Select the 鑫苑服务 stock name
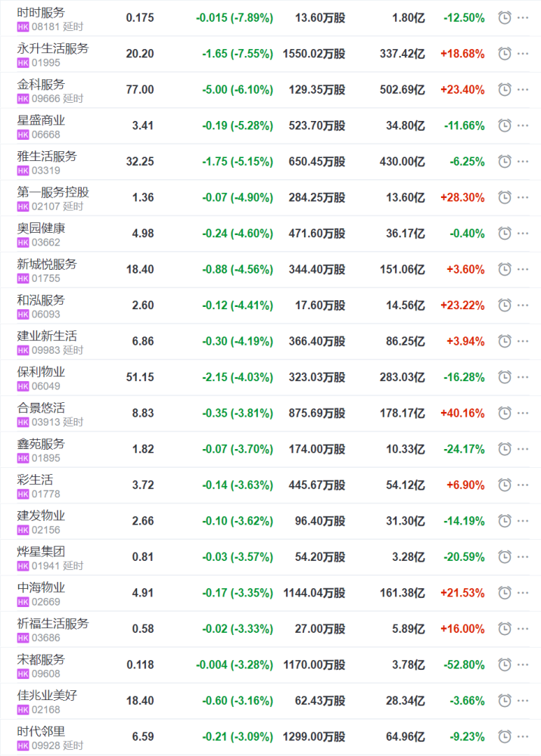 [x=41, y=444]
